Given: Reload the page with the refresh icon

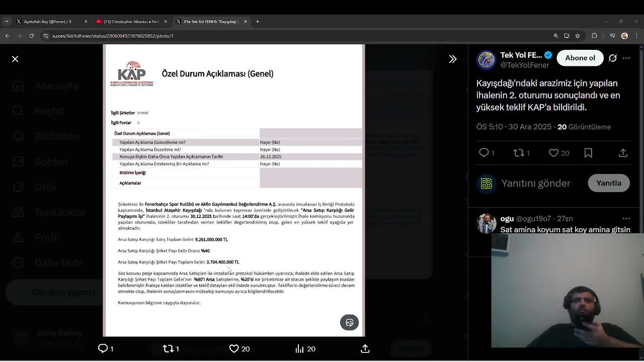Looking at the screenshot, I should (x=31, y=36).
